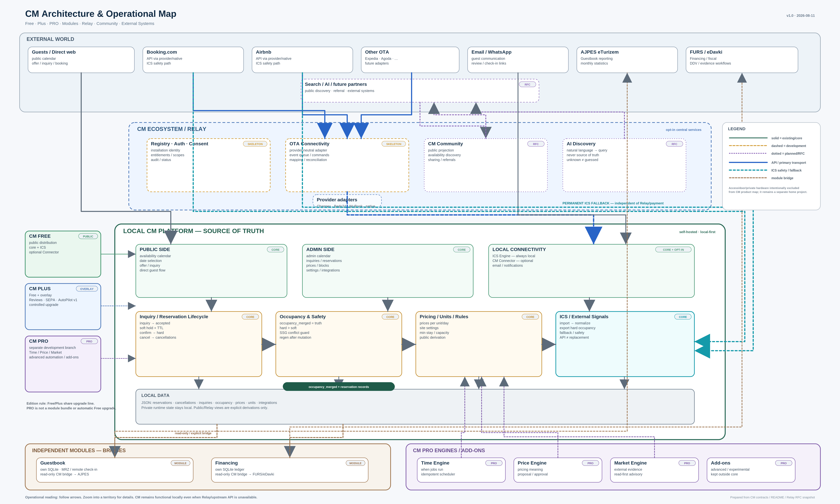Click the RFC badge on Search / AI partners
The image size is (840, 504).
pyautogui.click(x=527, y=85)
